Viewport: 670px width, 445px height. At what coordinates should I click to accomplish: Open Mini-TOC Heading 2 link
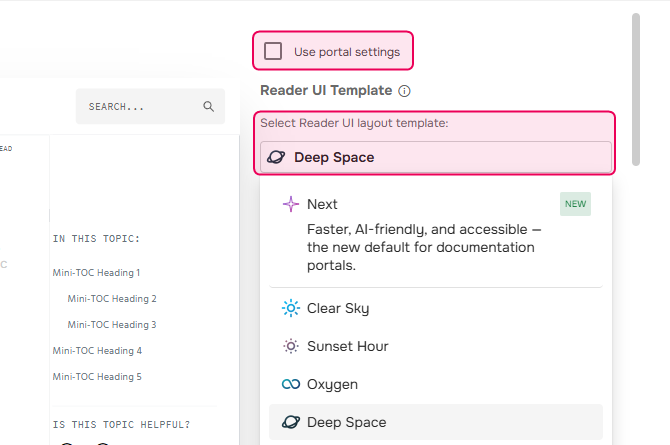pos(112,299)
